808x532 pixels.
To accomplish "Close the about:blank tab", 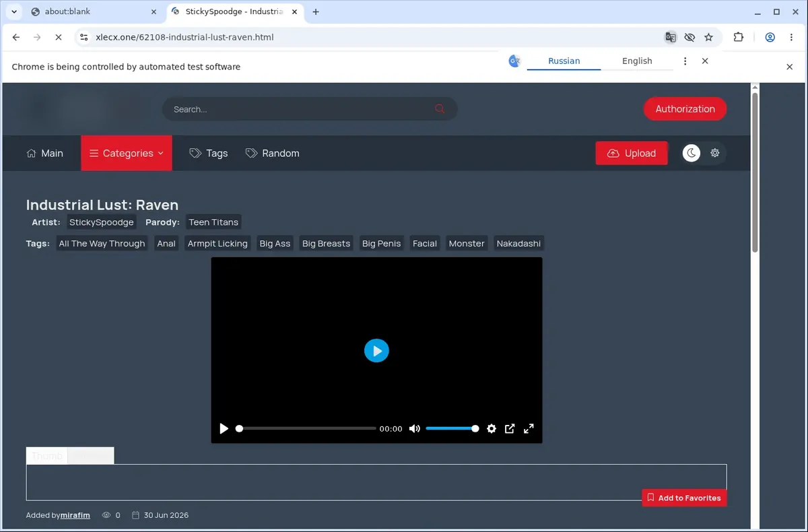I will coord(153,11).
